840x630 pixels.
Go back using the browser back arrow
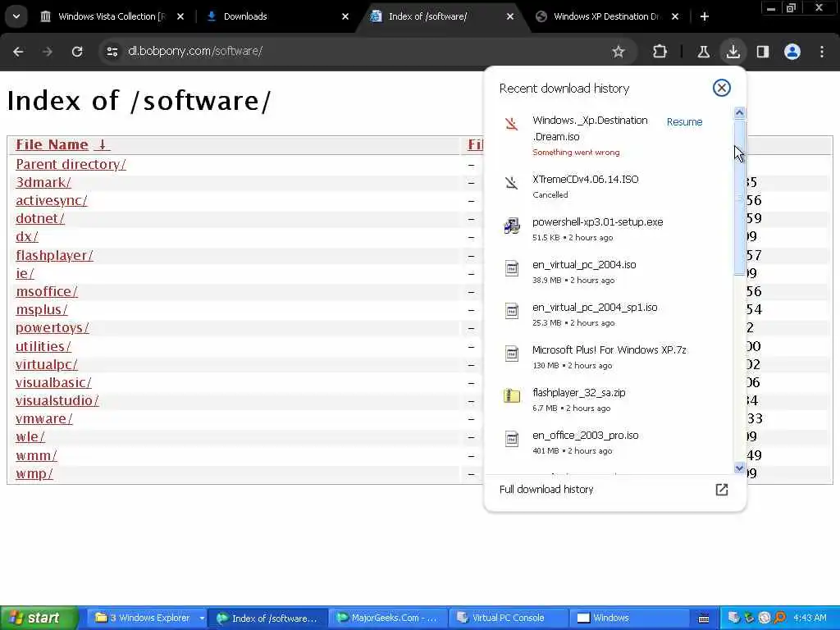pyautogui.click(x=18, y=52)
